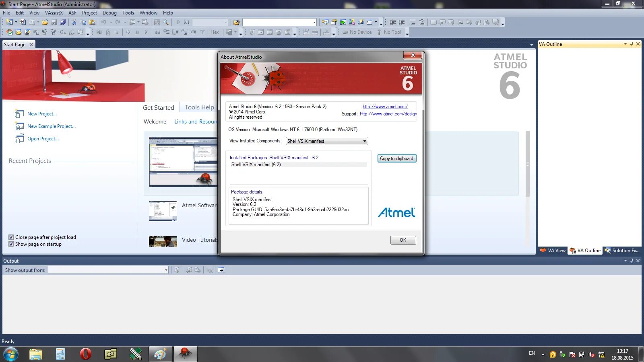
Task: Click the Start Page vertical scrollbar
Action: [528, 164]
